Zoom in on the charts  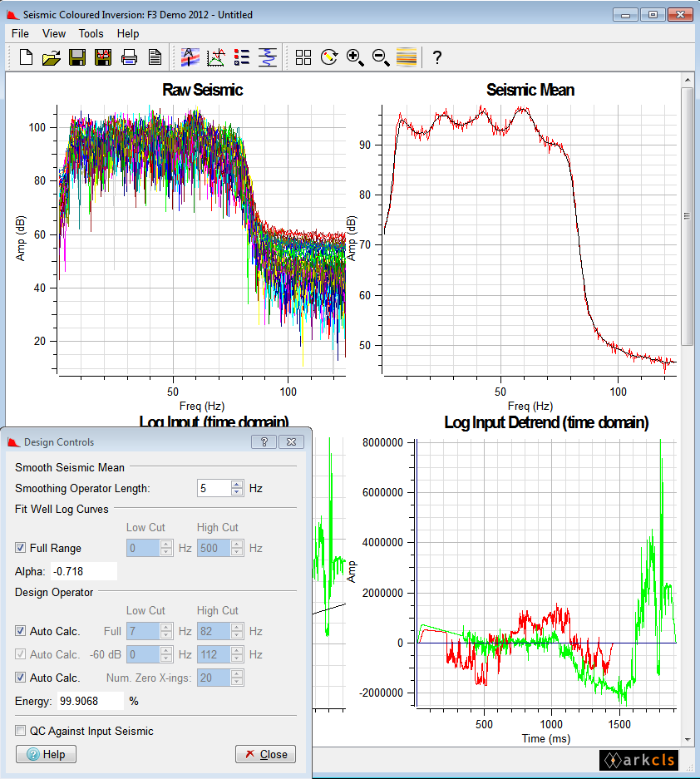pyautogui.click(x=355, y=57)
